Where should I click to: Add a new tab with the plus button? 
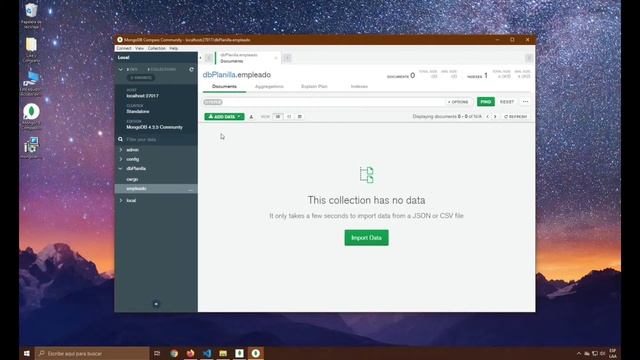tap(287, 58)
